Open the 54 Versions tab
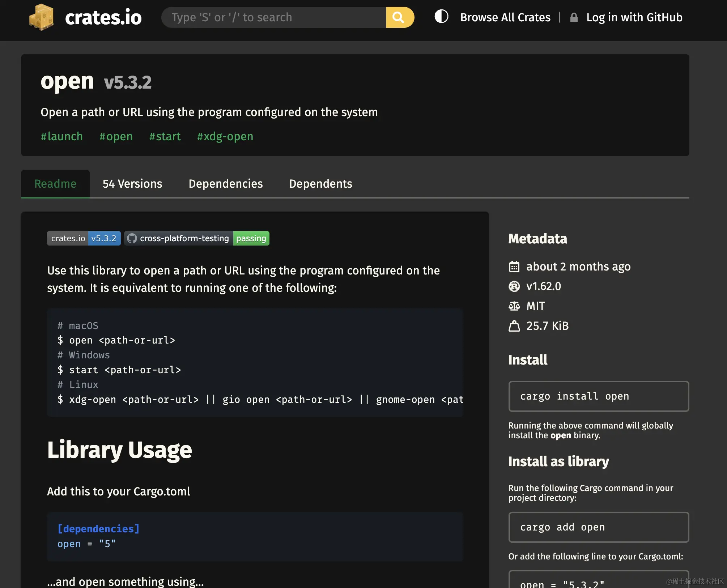Viewport: 727px width, 588px height. [x=132, y=184]
